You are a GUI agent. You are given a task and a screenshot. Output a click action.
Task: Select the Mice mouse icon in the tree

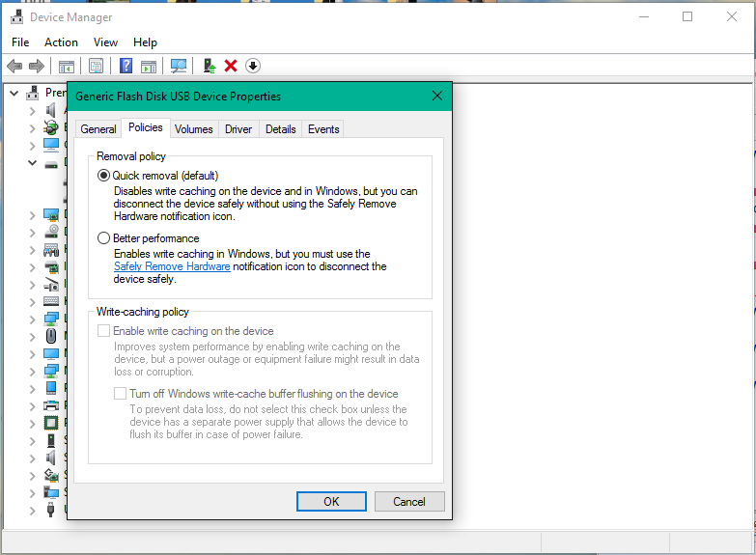pyautogui.click(x=51, y=336)
